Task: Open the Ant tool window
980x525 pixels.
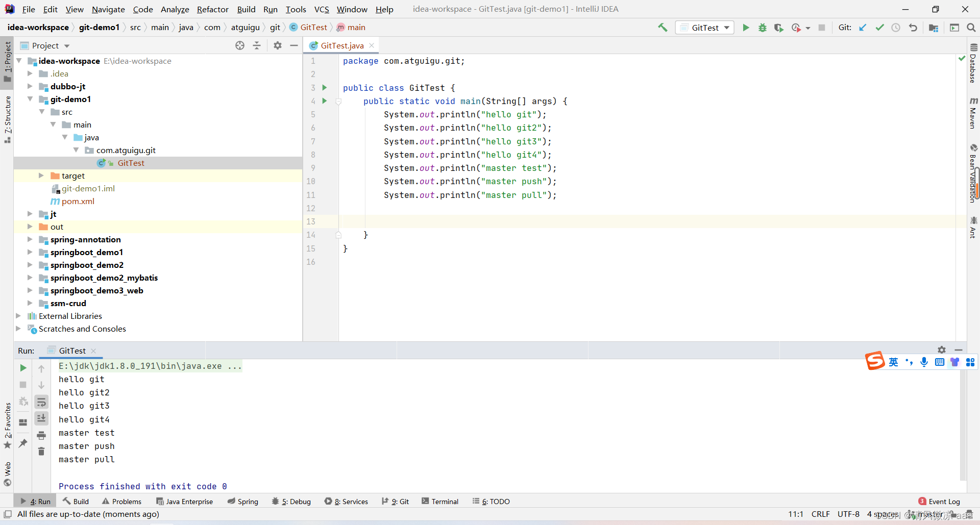Action: [x=973, y=227]
